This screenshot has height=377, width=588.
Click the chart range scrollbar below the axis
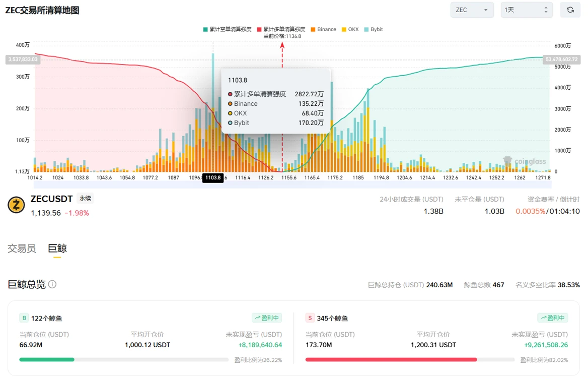click(x=292, y=184)
